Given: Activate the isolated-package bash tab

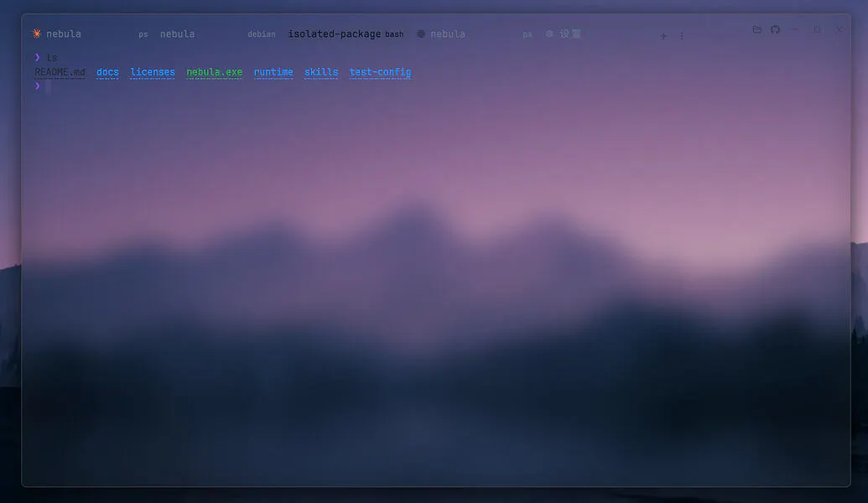Looking at the screenshot, I should pyautogui.click(x=346, y=34).
